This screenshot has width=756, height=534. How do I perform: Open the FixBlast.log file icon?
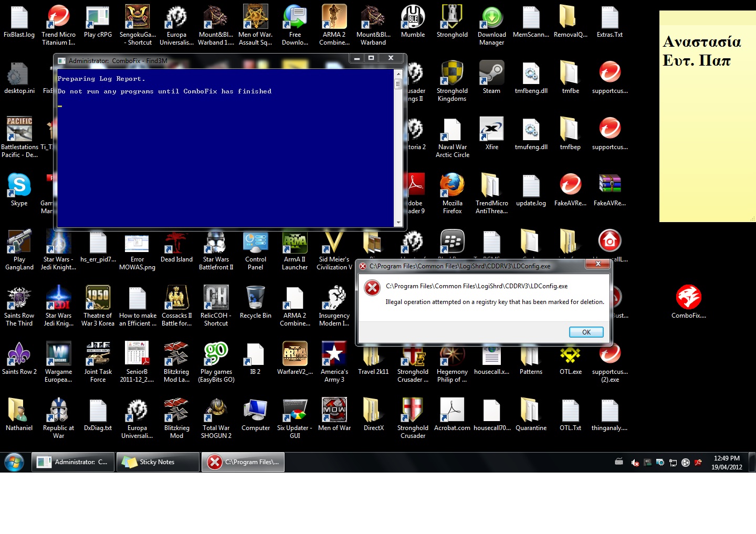click(x=19, y=21)
